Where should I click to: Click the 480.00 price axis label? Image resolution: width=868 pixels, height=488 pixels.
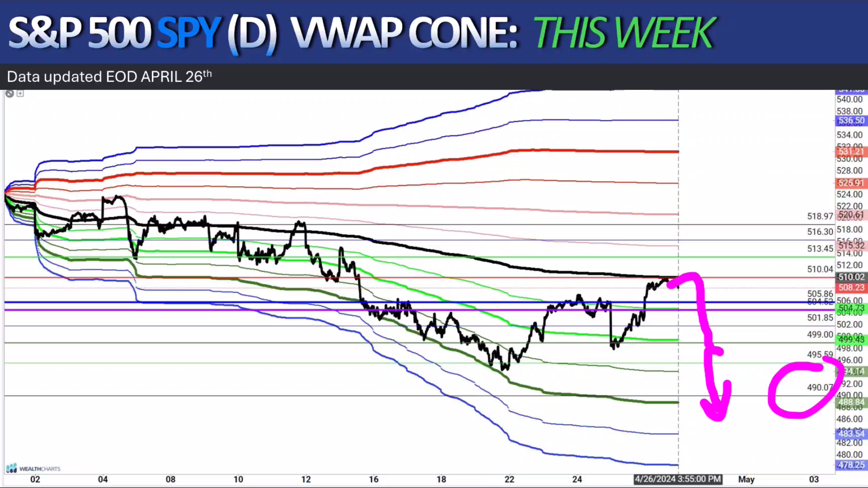click(x=849, y=455)
